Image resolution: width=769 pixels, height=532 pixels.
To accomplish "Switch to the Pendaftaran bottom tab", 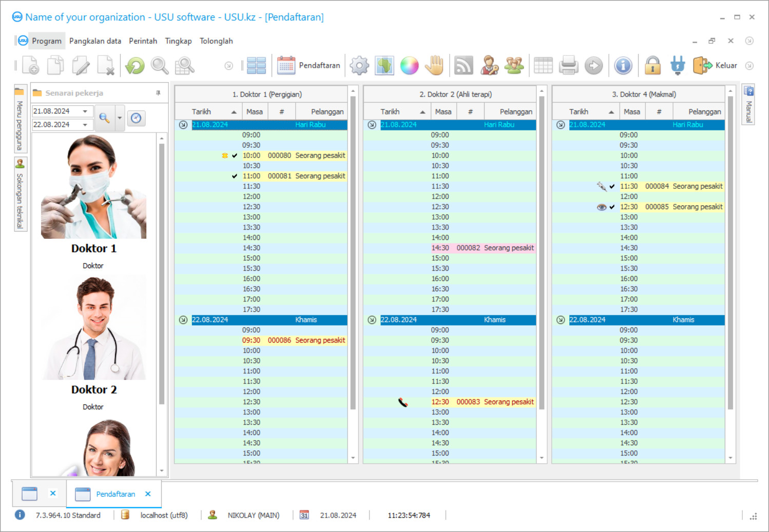I will [115, 494].
